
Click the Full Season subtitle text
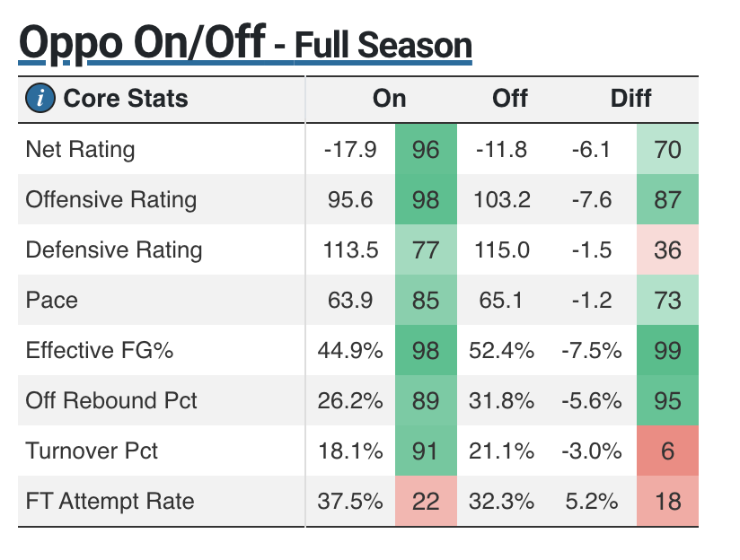click(x=383, y=45)
